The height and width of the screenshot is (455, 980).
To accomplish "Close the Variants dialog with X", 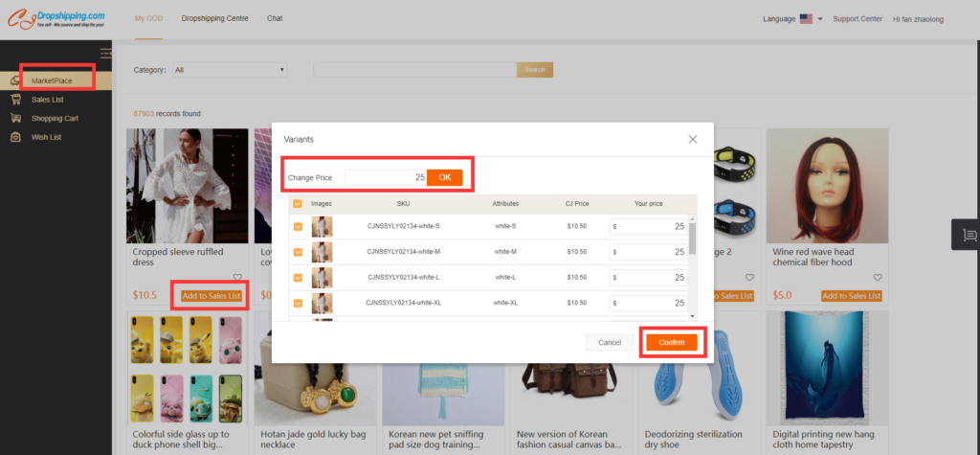I will point(693,139).
